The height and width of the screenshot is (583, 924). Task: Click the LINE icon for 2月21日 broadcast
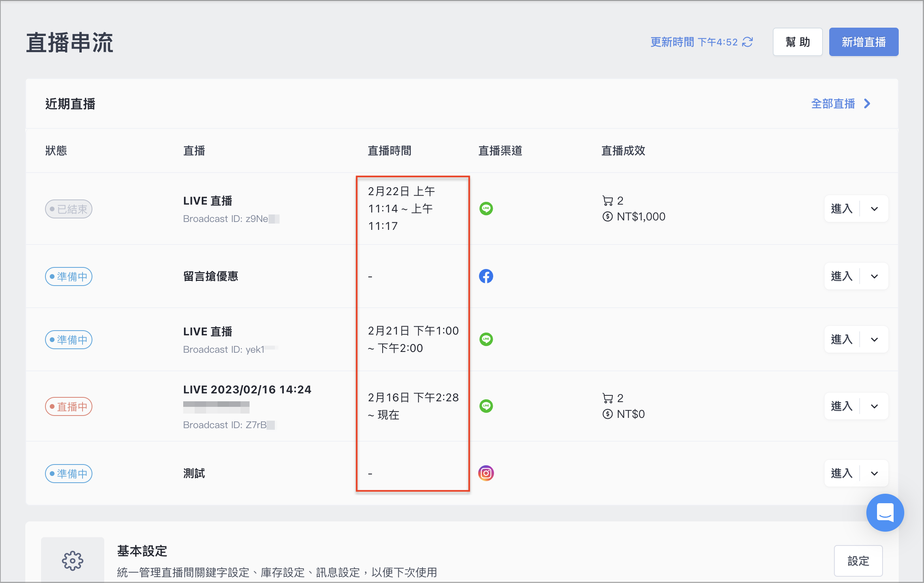486,339
